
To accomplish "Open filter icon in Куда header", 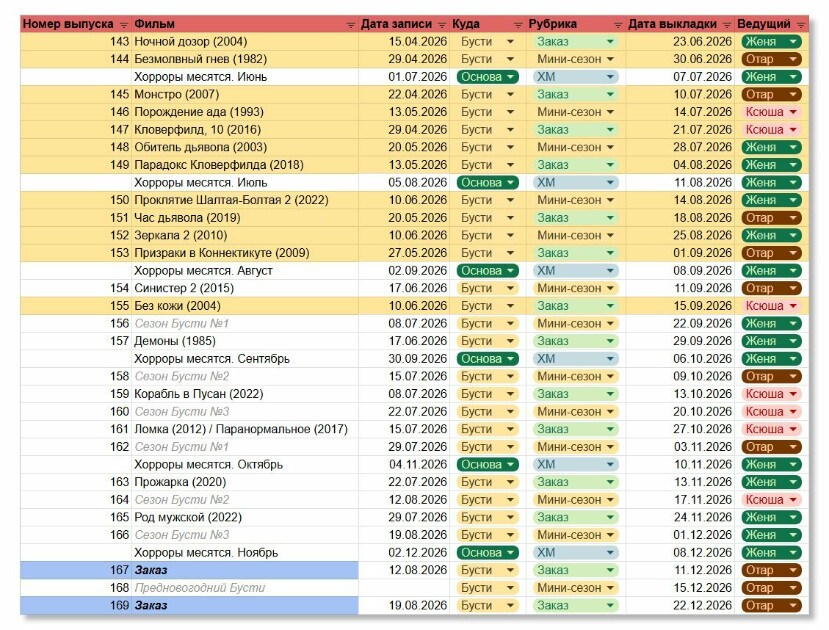I will point(518,25).
